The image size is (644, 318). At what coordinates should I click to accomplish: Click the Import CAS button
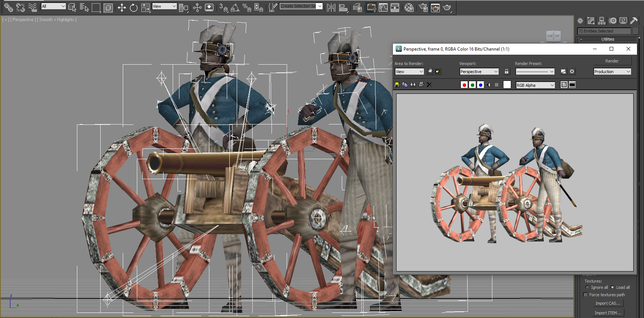point(608,303)
